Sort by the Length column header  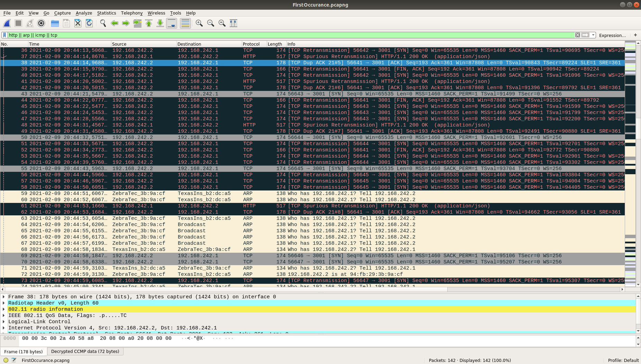276,44
